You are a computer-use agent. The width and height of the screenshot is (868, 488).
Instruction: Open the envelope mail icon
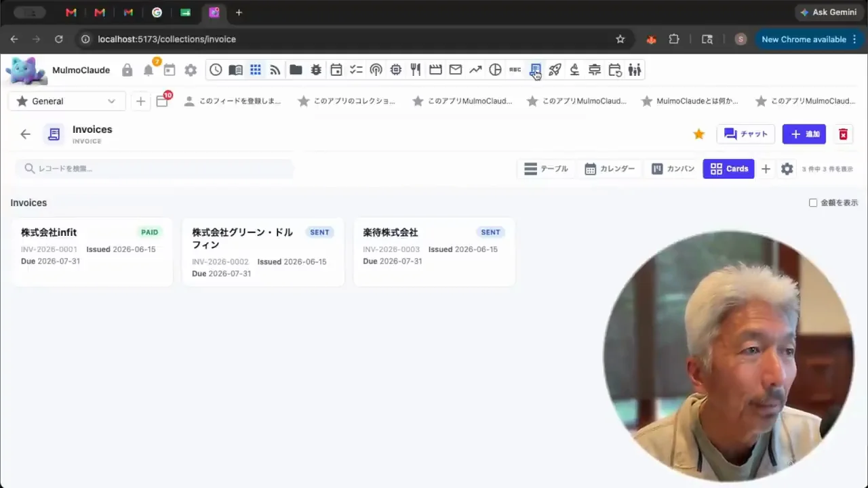click(x=456, y=69)
